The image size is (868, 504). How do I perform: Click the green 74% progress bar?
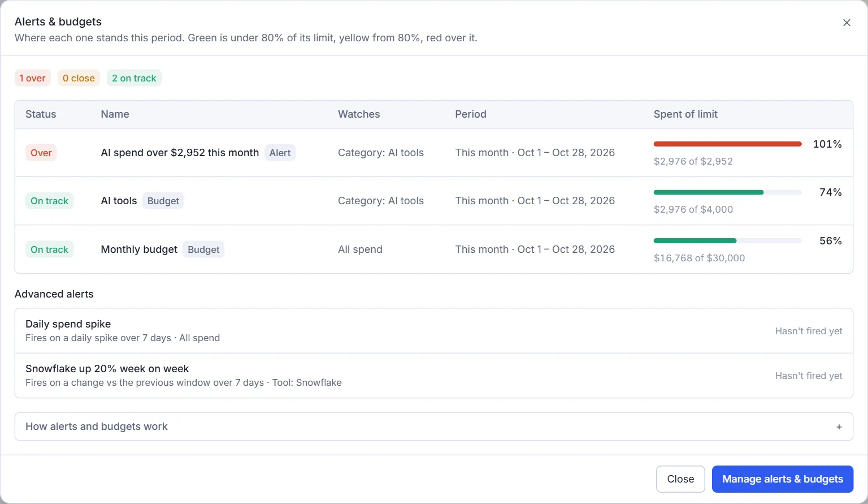[727, 192]
